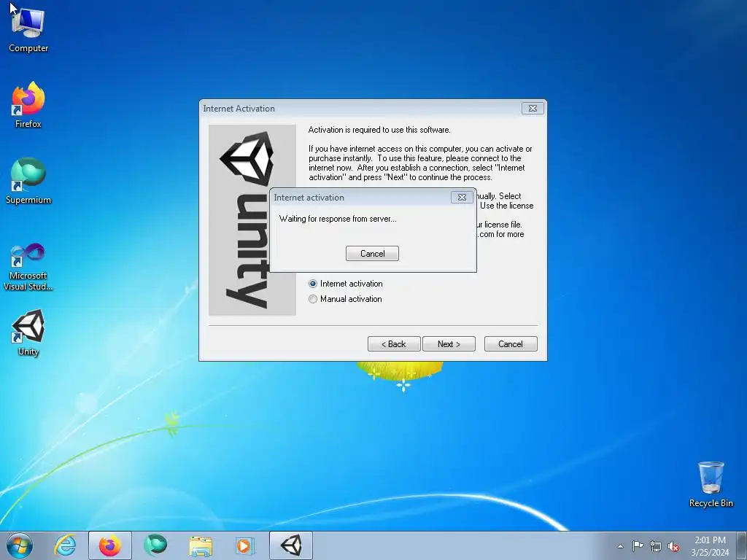Cancel the waiting for server dialog
747x560 pixels.
(x=372, y=253)
